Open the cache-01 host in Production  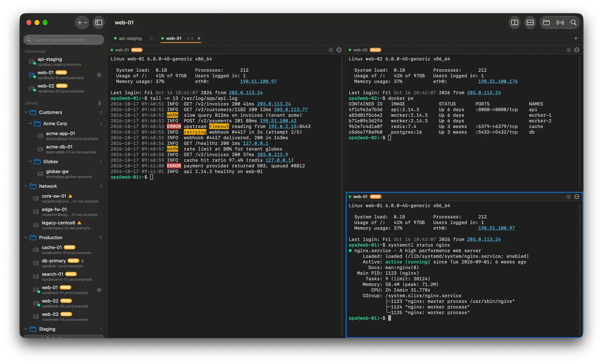[64, 250]
